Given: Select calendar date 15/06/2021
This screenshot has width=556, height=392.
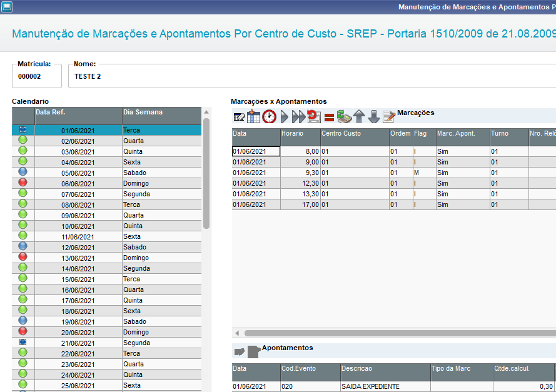Looking at the screenshot, I should pyautogui.click(x=78, y=279).
